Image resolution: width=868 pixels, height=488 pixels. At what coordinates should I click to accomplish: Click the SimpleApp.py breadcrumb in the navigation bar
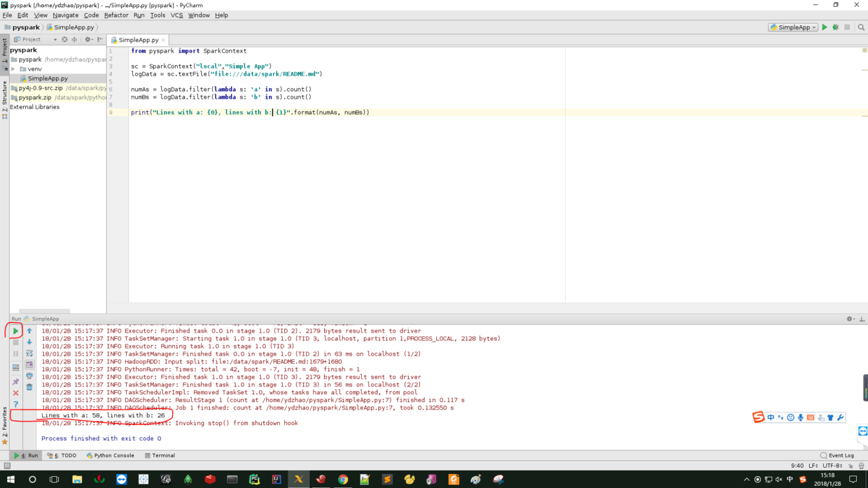click(70, 27)
